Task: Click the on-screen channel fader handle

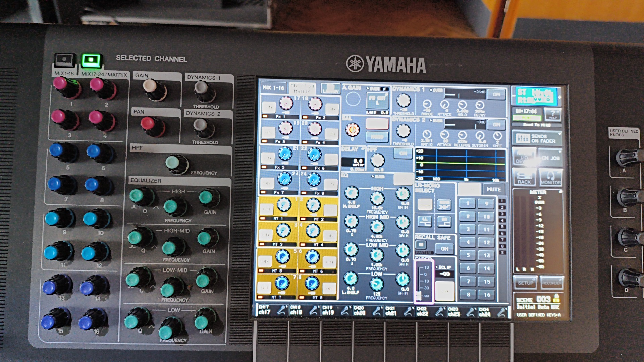Action: (419, 295)
